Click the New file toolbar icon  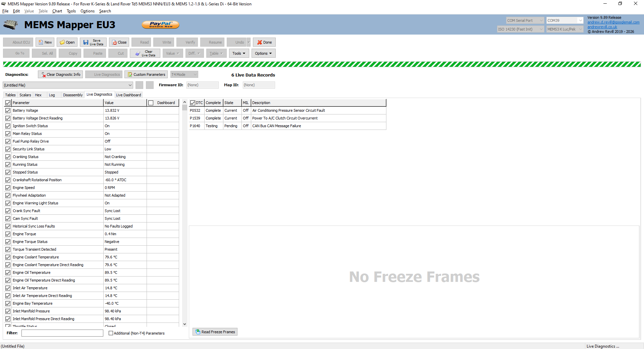coord(45,42)
